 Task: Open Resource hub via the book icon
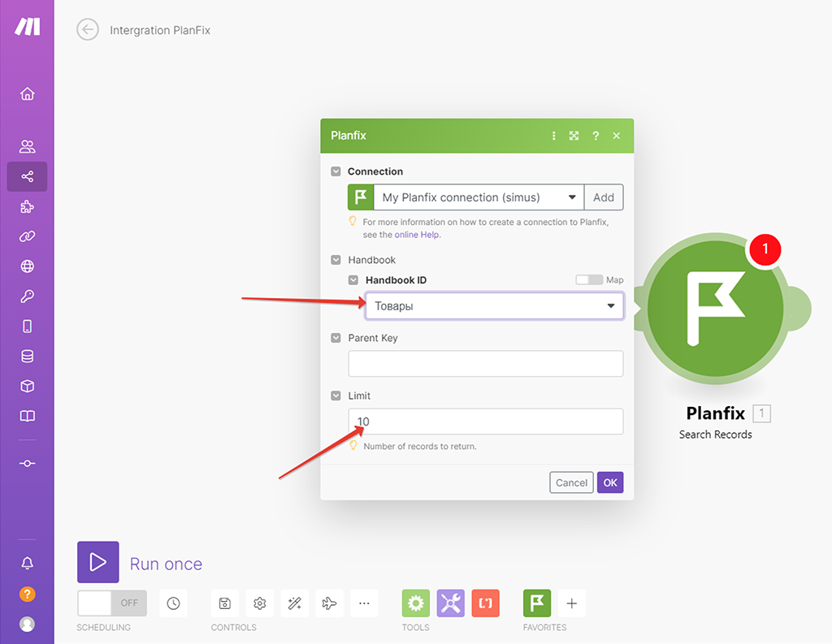(27, 416)
